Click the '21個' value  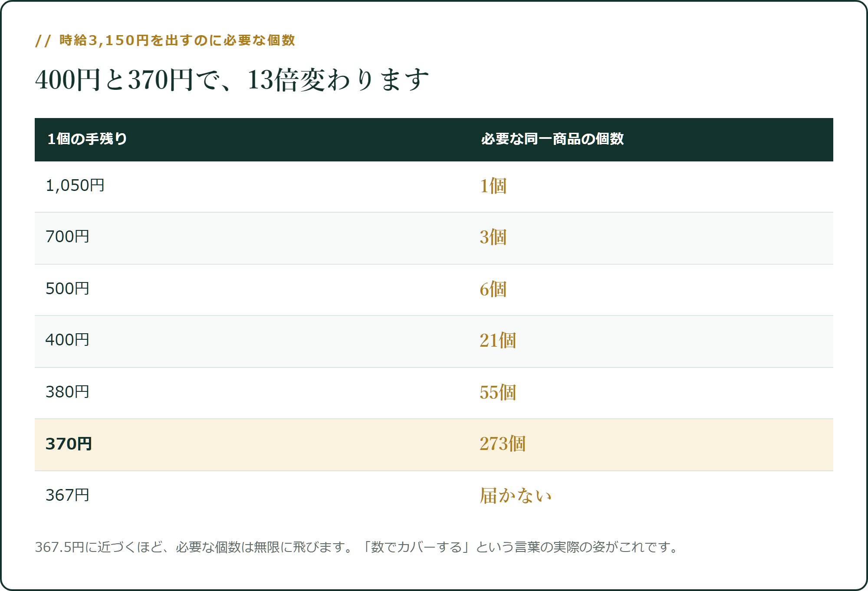498,341
